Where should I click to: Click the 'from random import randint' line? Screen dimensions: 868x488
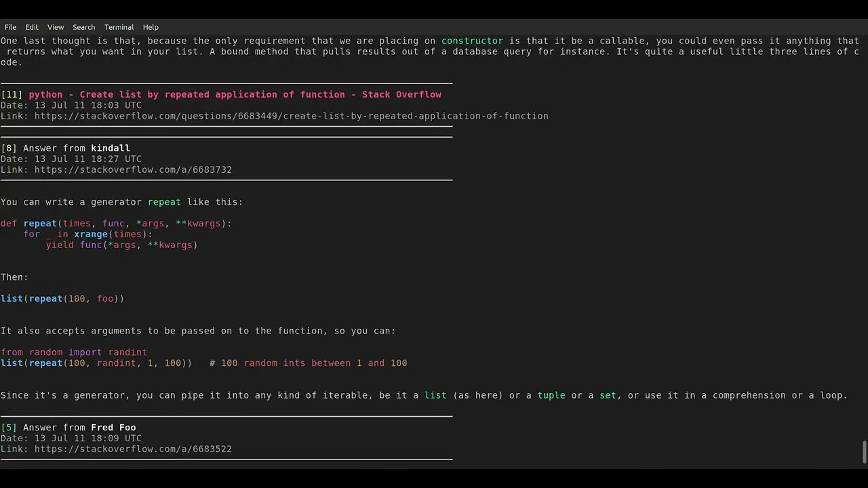(x=74, y=352)
